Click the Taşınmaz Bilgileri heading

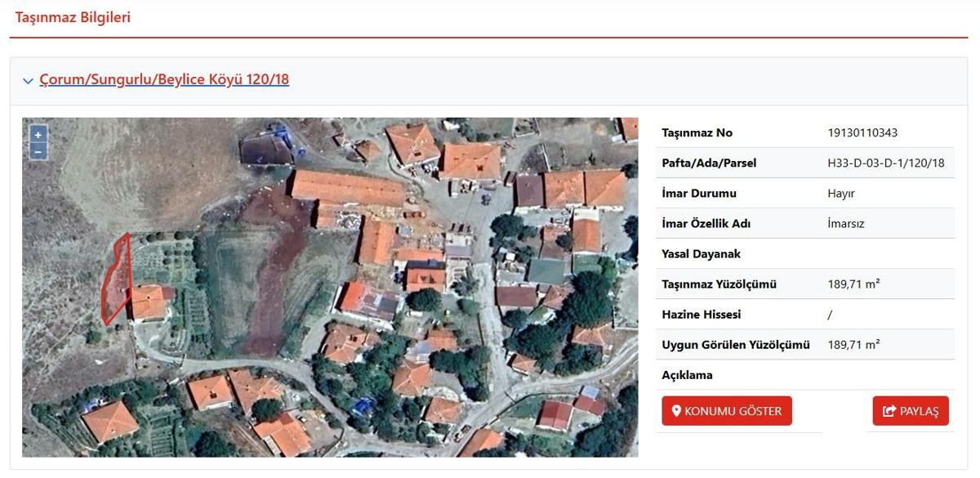pyautogui.click(x=73, y=17)
